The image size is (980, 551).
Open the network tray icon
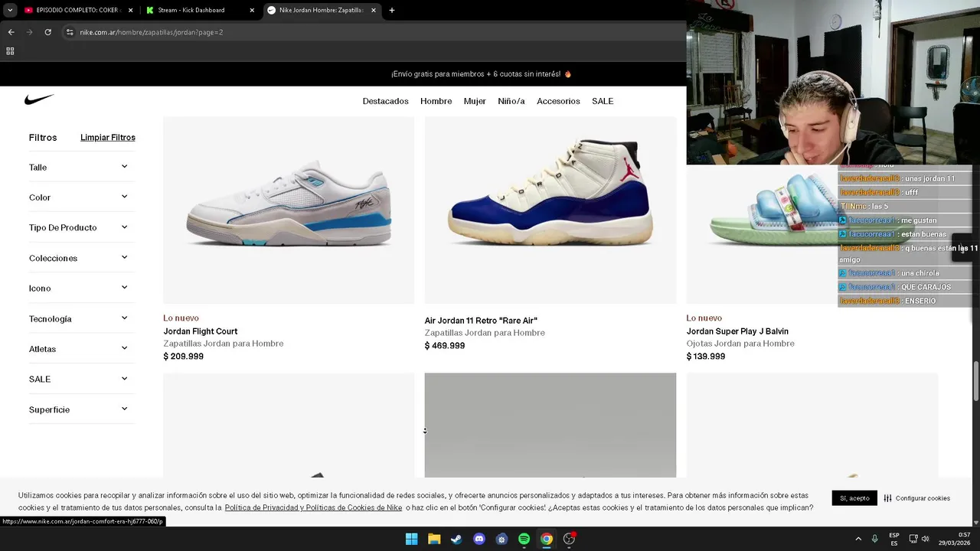coord(913,539)
